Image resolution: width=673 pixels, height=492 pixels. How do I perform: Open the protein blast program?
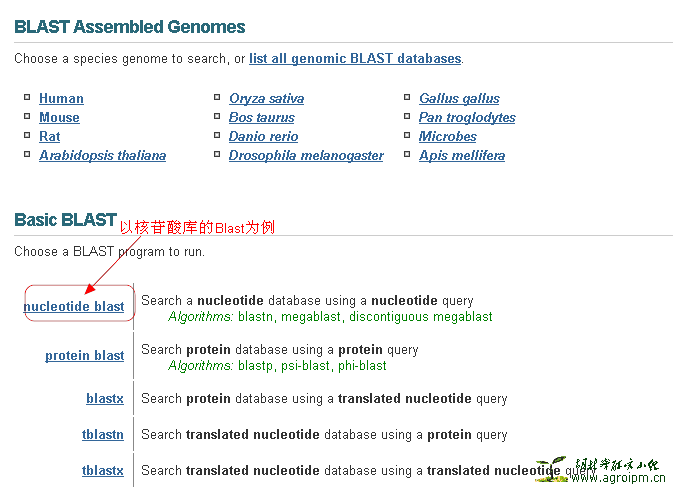point(84,355)
